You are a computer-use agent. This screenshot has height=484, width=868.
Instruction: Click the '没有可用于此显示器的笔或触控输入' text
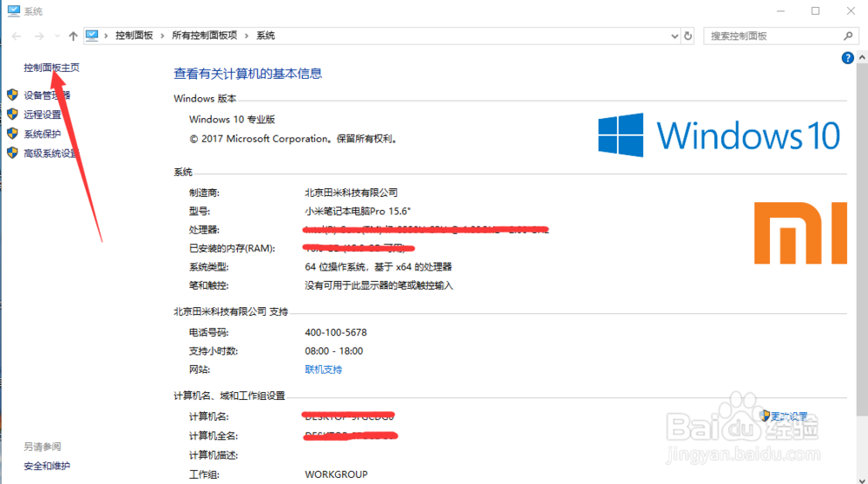(x=378, y=285)
